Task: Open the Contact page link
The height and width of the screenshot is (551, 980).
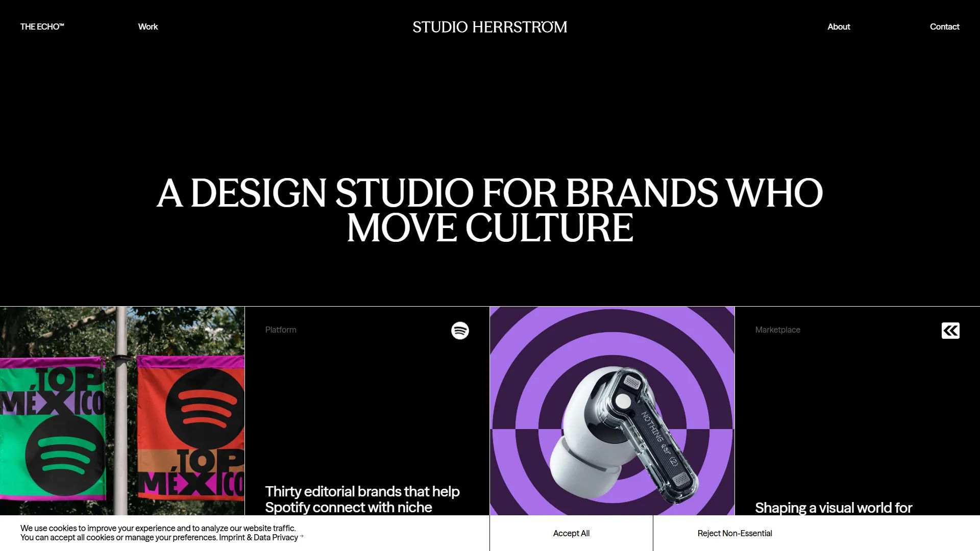Action: (944, 27)
